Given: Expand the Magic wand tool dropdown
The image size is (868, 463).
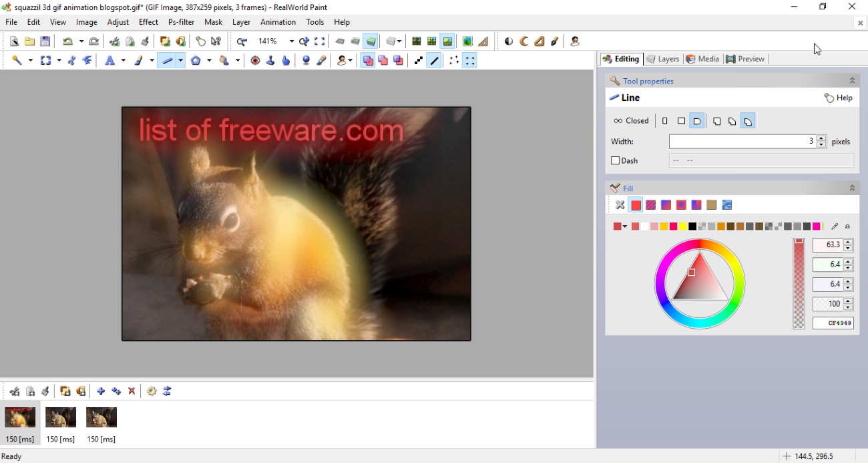Looking at the screenshot, I should (30, 60).
